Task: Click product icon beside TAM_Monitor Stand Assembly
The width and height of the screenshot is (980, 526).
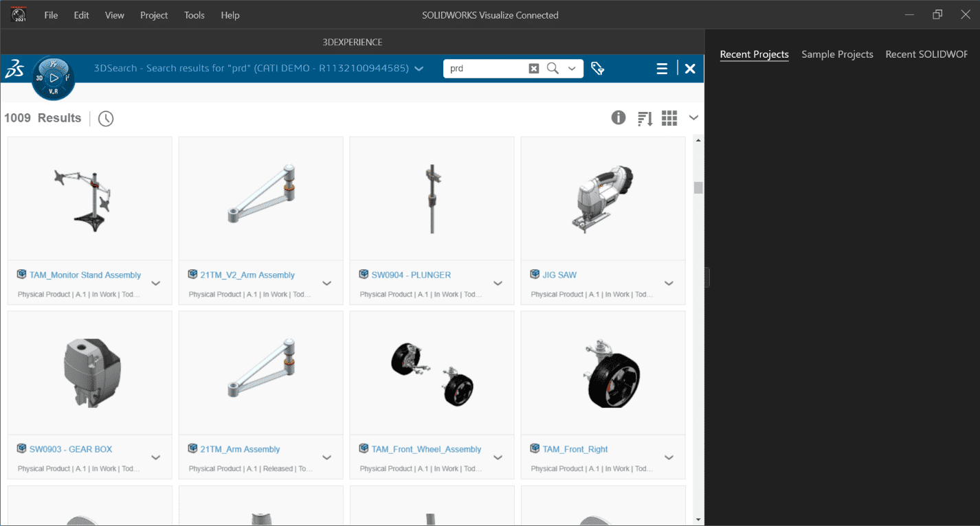Action: pyautogui.click(x=21, y=274)
